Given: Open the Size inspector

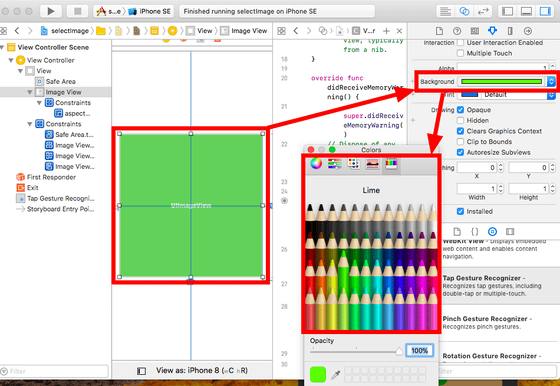Looking at the screenshot, I should [510, 31].
